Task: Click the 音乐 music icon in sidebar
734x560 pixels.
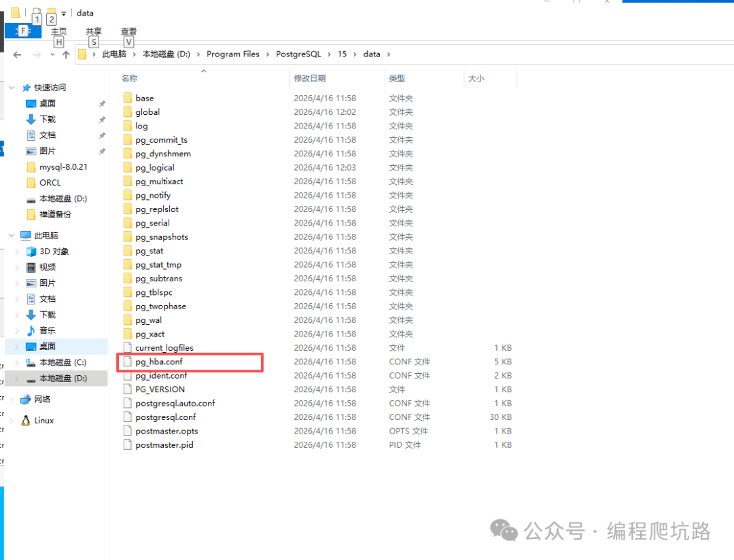Action: coord(31,330)
